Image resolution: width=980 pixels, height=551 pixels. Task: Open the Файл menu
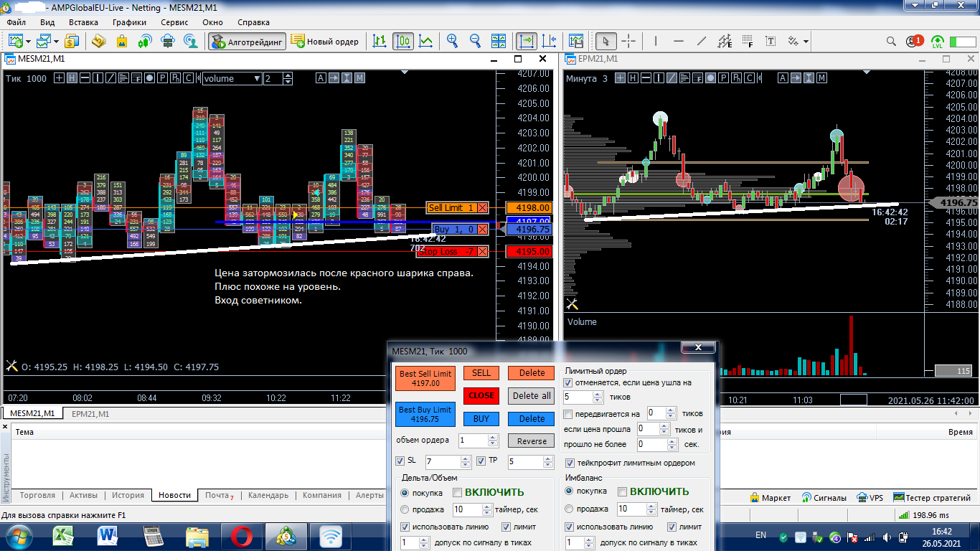(x=16, y=22)
